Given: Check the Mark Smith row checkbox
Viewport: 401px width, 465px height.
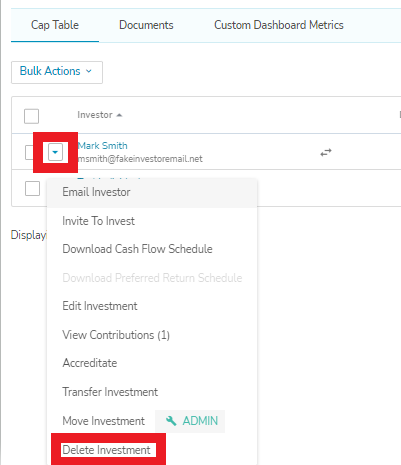Looking at the screenshot, I should pos(29,153).
